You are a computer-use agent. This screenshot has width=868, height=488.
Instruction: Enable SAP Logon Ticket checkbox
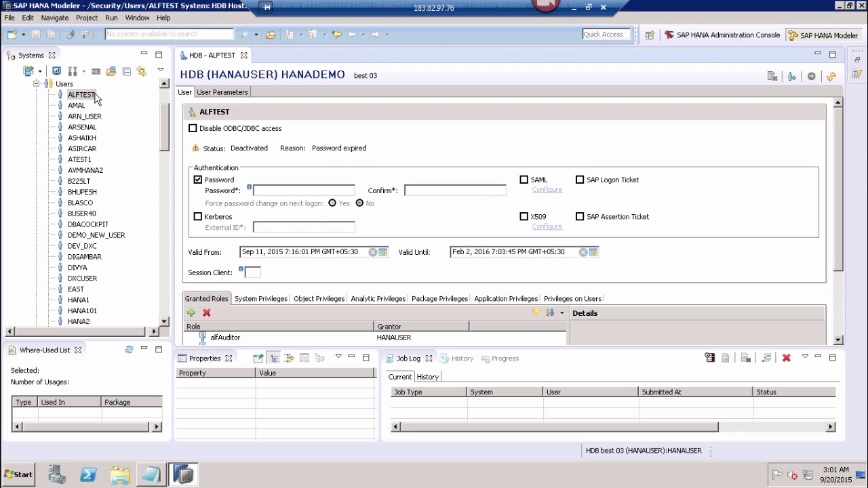click(x=580, y=180)
